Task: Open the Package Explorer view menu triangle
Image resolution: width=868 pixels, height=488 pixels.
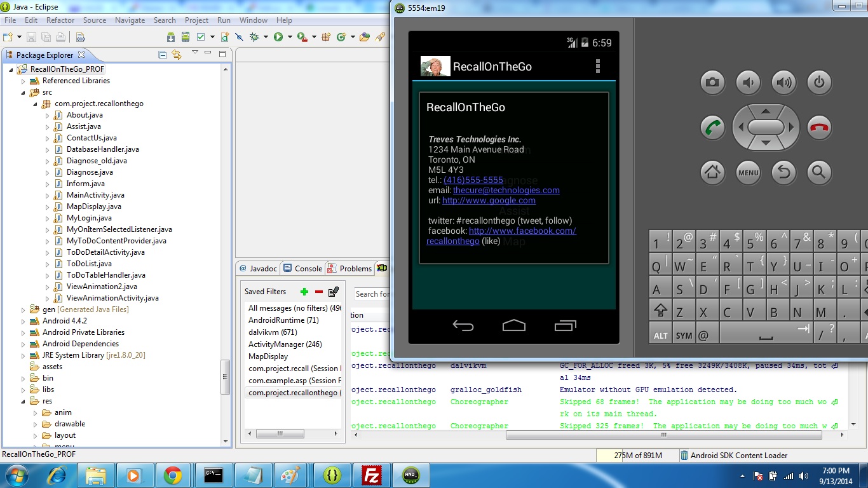Action: point(195,53)
